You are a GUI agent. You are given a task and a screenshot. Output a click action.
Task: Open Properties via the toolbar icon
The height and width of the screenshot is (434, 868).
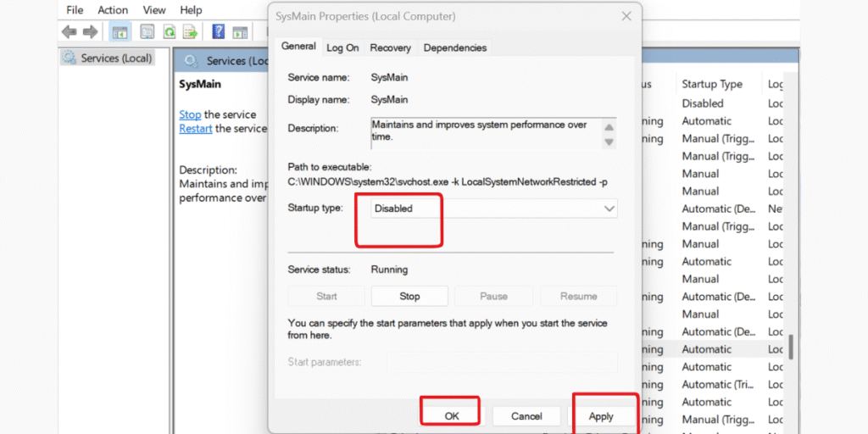click(x=147, y=32)
